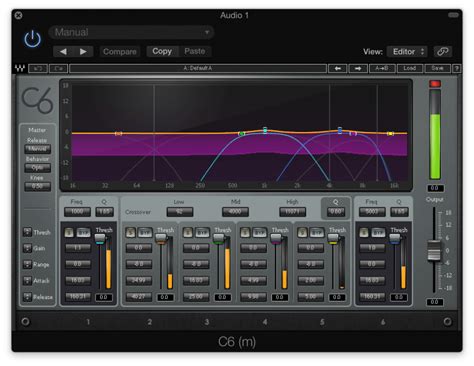
Task: Click the yellow band 5 graph marker
Action: click(390, 134)
